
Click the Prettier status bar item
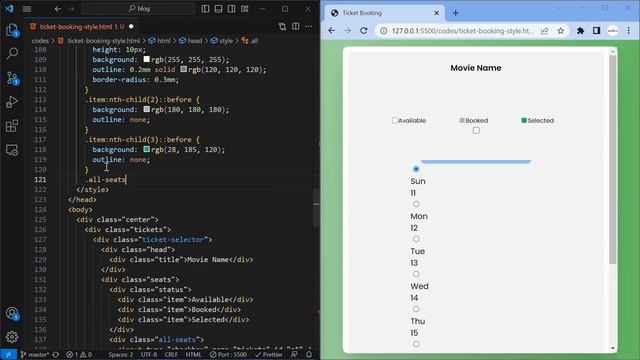tap(269, 355)
